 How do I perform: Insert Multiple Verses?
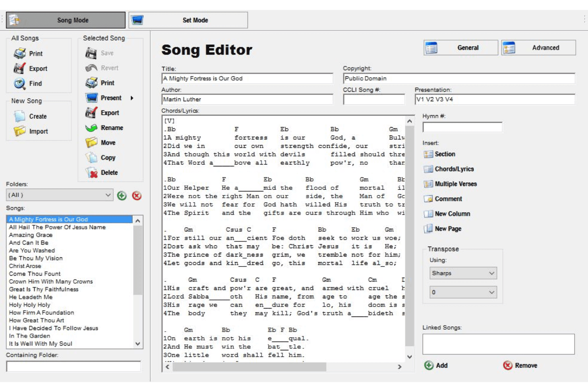(x=450, y=184)
